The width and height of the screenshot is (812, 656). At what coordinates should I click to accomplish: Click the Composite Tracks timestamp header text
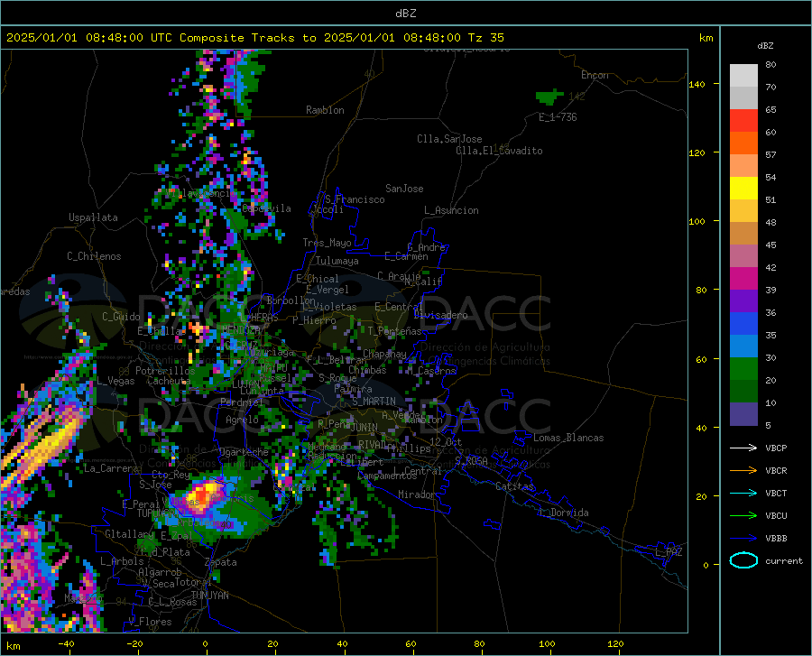click(254, 38)
